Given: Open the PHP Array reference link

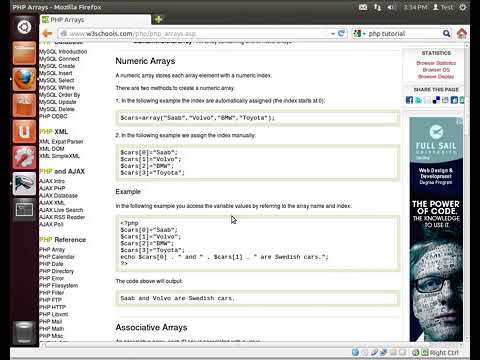Looking at the screenshot, I should coord(52,250).
